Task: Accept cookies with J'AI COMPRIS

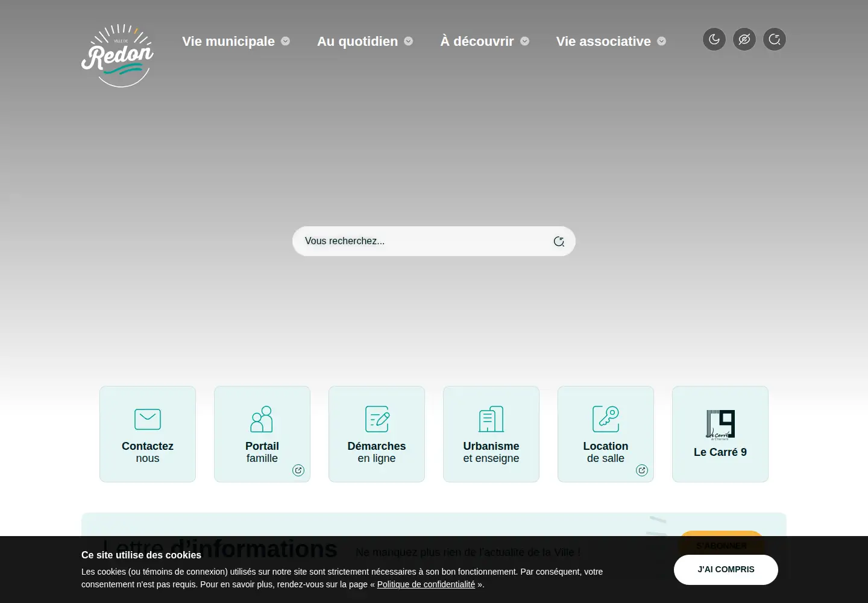Action: click(x=726, y=569)
